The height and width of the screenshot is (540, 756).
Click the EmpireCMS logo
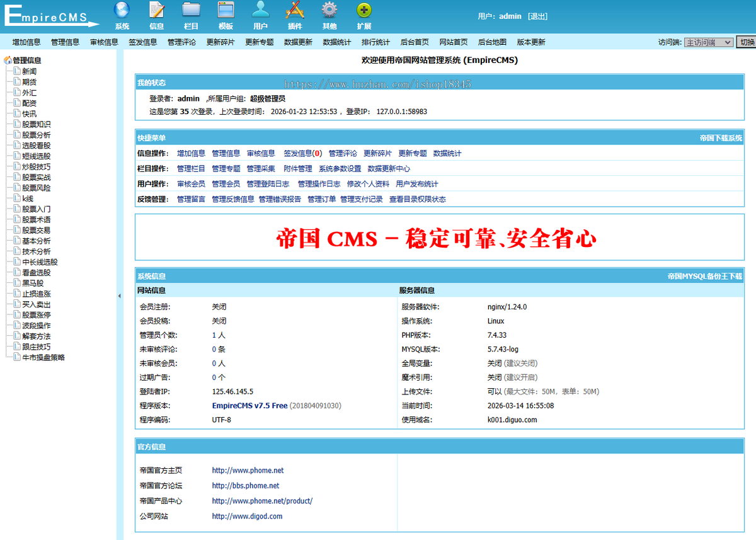[x=50, y=15]
